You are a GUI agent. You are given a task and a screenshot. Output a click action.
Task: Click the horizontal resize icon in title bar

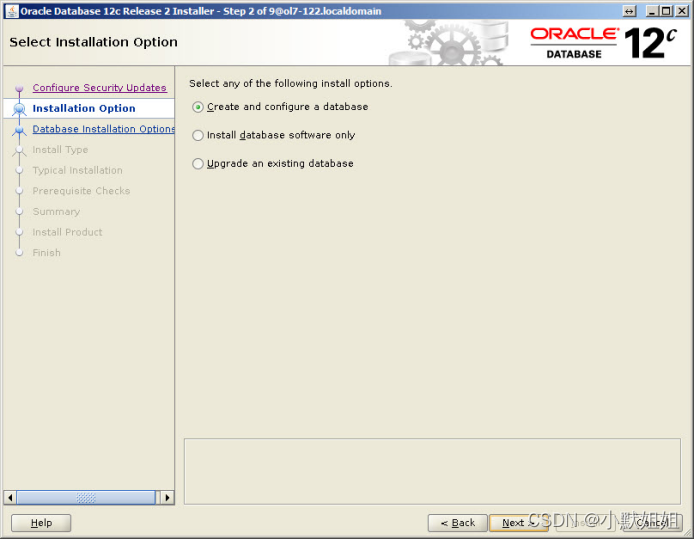[x=629, y=11]
